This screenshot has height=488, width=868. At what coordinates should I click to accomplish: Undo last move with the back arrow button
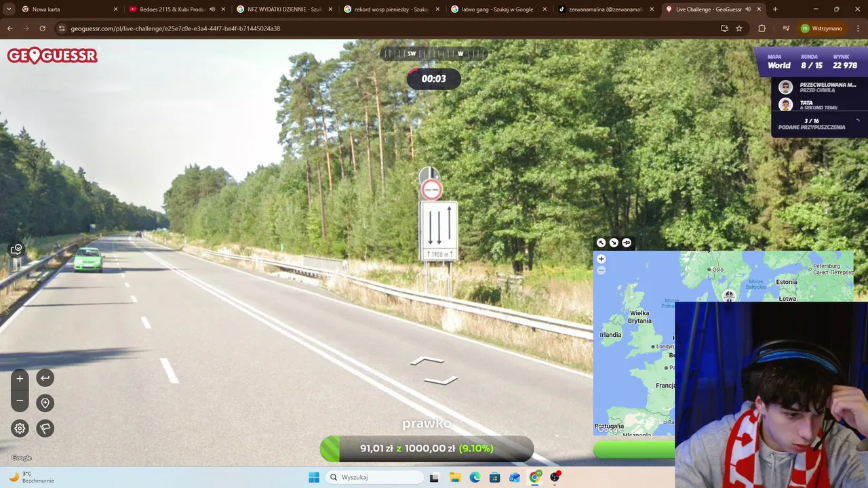pyautogui.click(x=45, y=378)
